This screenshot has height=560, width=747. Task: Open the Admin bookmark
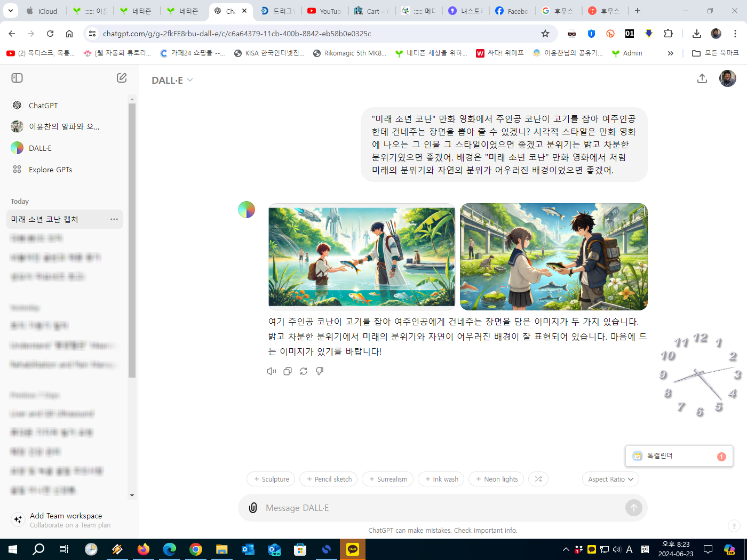point(627,53)
